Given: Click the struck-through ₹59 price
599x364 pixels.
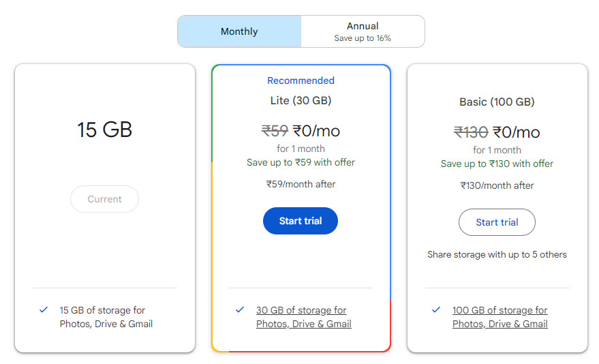Looking at the screenshot, I should point(275,131).
